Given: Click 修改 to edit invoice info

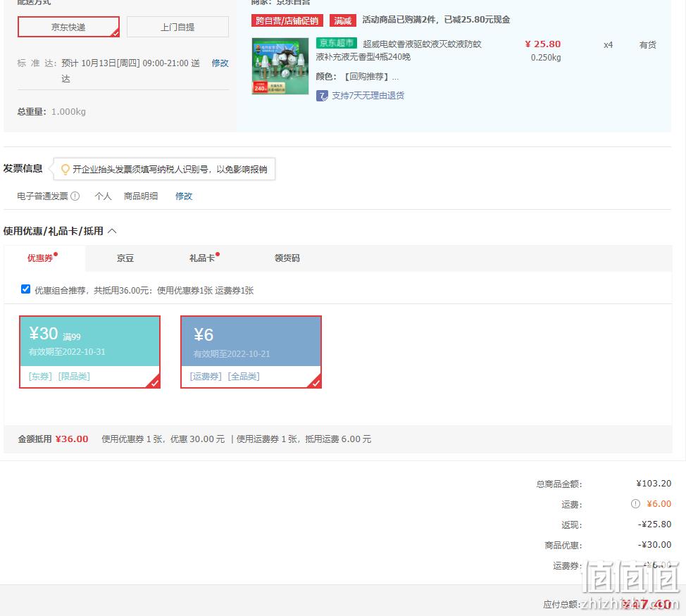Looking at the screenshot, I should click(x=184, y=196).
